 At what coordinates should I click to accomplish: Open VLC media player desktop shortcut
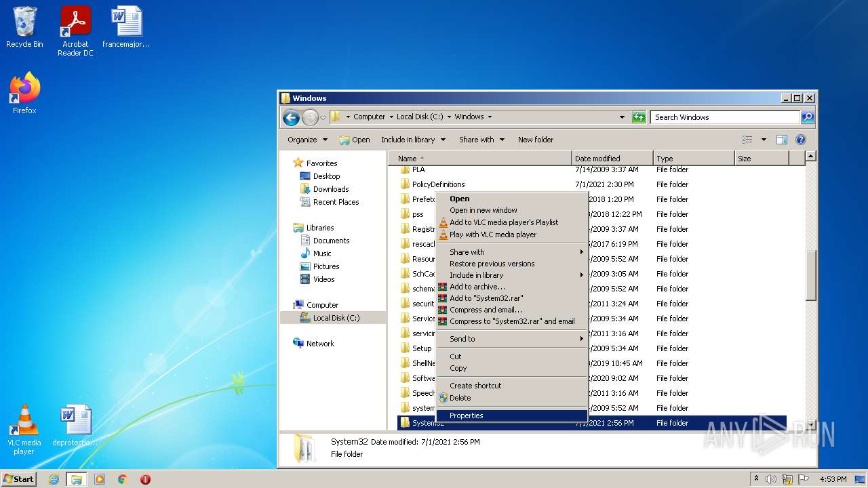24,430
